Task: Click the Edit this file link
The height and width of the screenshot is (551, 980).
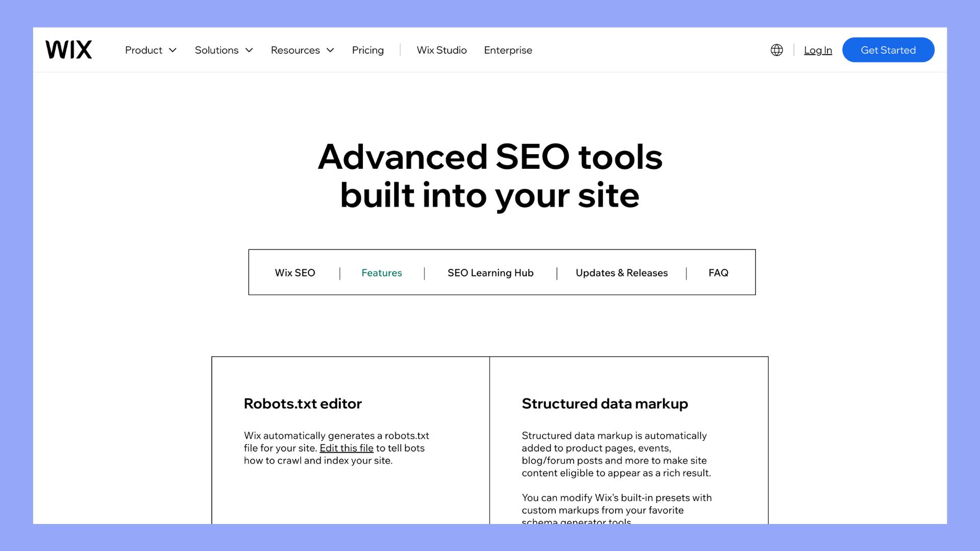Action: pyautogui.click(x=347, y=447)
